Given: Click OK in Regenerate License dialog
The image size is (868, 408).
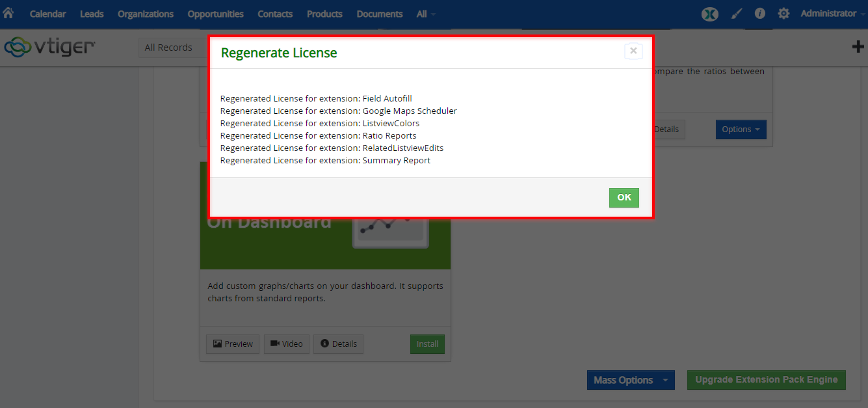Looking at the screenshot, I should 624,198.
